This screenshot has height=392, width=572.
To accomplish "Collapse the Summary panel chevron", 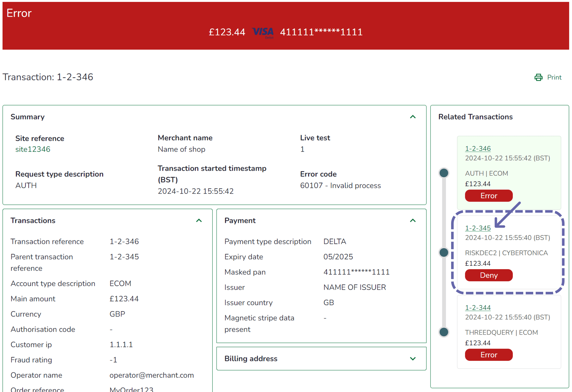I will tap(413, 117).
